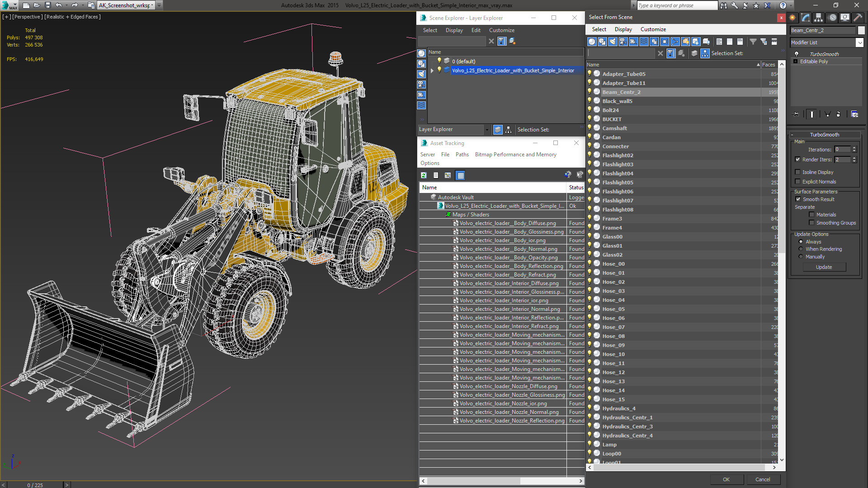Viewport: 868px width, 488px height.
Task: Open the Motion command panel tab
Action: point(832,18)
